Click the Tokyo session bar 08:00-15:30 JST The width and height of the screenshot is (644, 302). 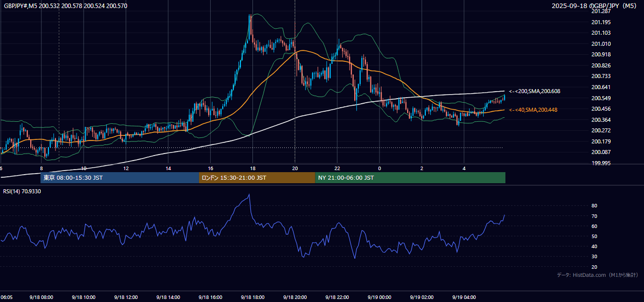pos(120,178)
